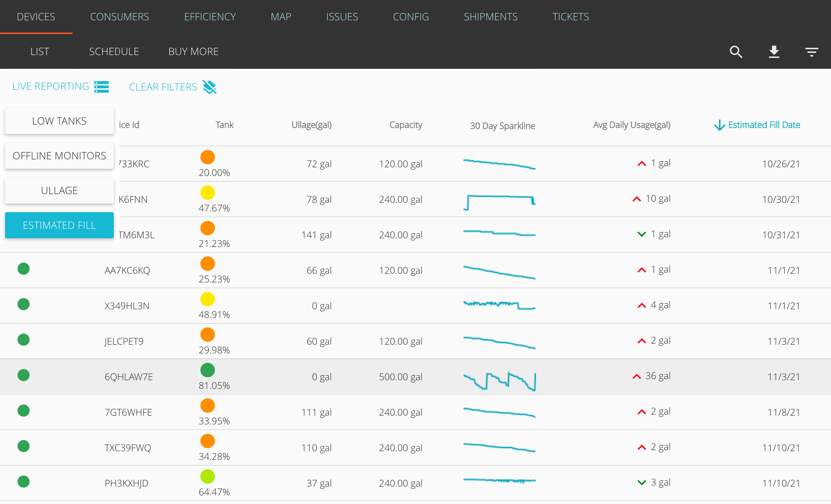Click the sort arrow beside Estimated Fill Date
Screen dimensions: 831x504
coord(719,125)
